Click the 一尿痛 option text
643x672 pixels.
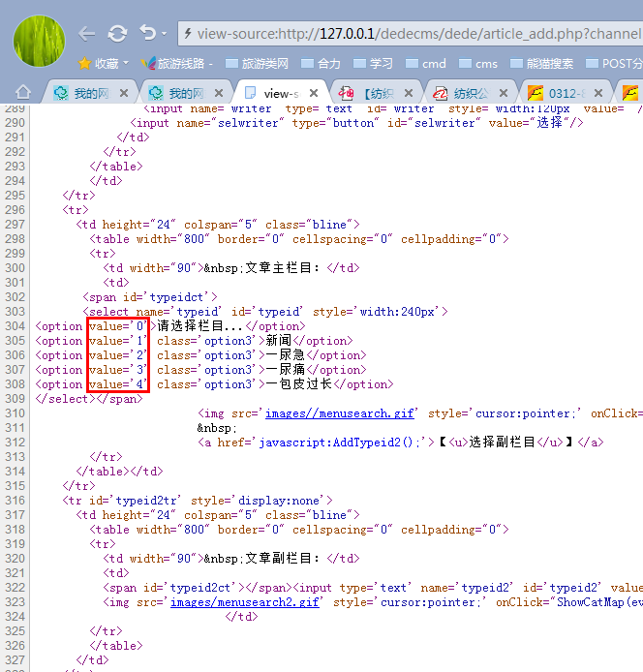tap(285, 370)
